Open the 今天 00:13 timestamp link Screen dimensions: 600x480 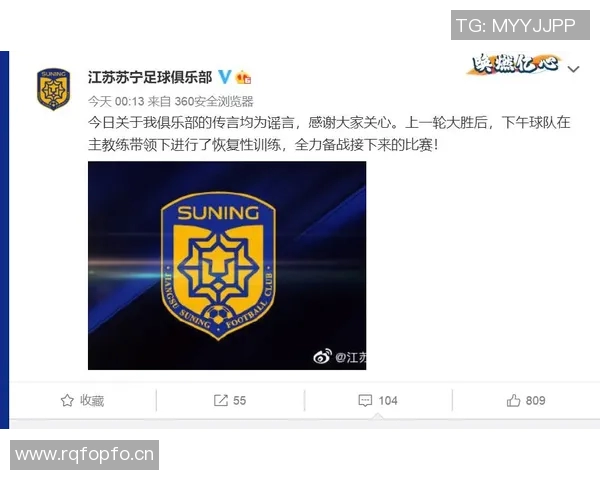[x=116, y=101]
